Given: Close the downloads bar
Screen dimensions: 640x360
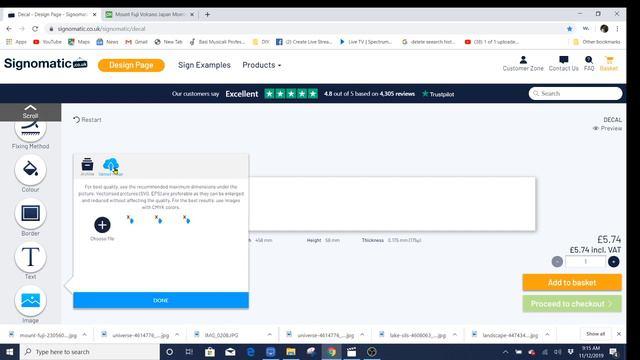Looking at the screenshot, I should (619, 334).
